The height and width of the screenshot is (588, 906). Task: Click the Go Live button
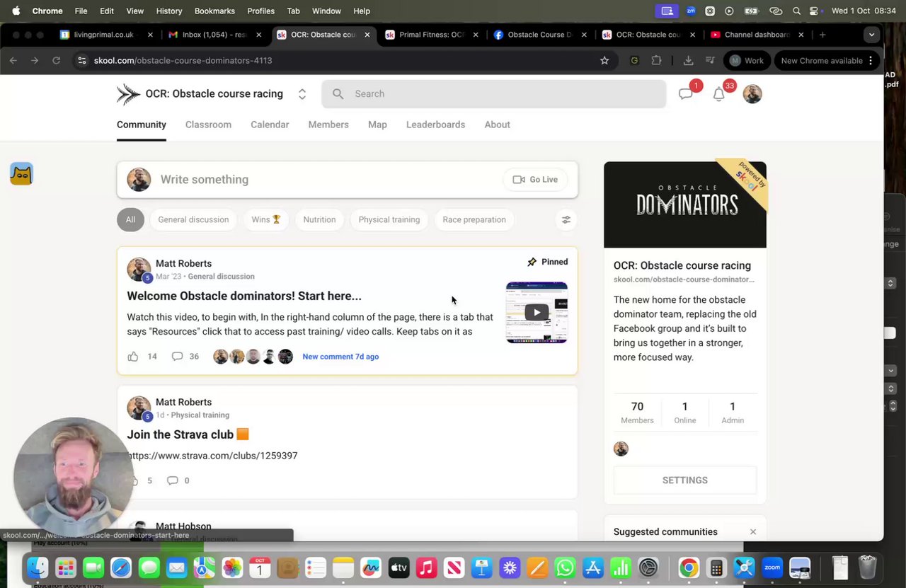pyautogui.click(x=535, y=180)
